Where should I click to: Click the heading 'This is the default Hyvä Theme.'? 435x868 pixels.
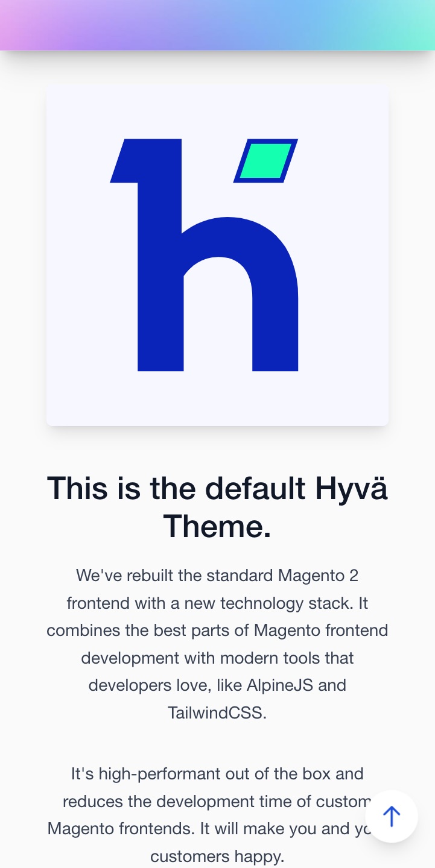(x=217, y=507)
